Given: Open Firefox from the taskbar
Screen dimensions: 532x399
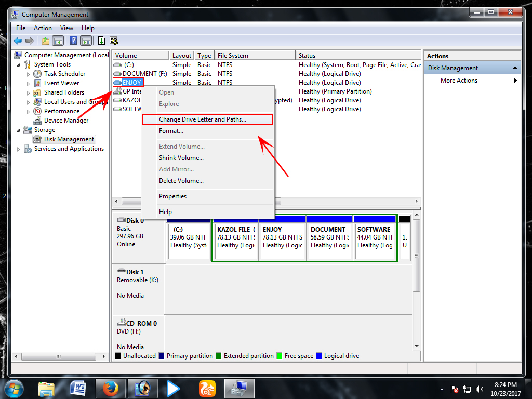Looking at the screenshot, I should (110, 389).
